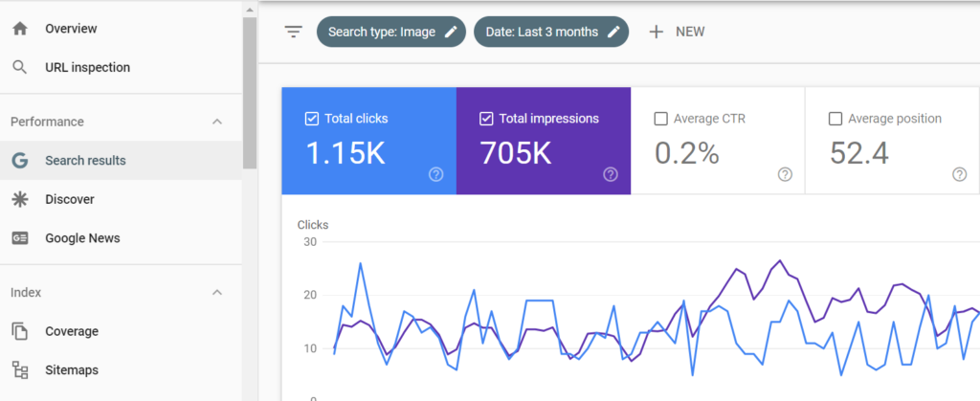
Task: Go to URL inspection
Action: (87, 67)
